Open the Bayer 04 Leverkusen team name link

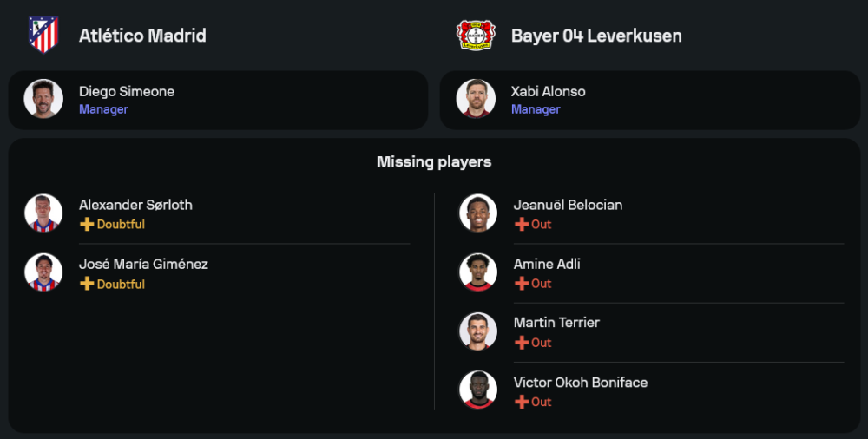pyautogui.click(x=596, y=36)
